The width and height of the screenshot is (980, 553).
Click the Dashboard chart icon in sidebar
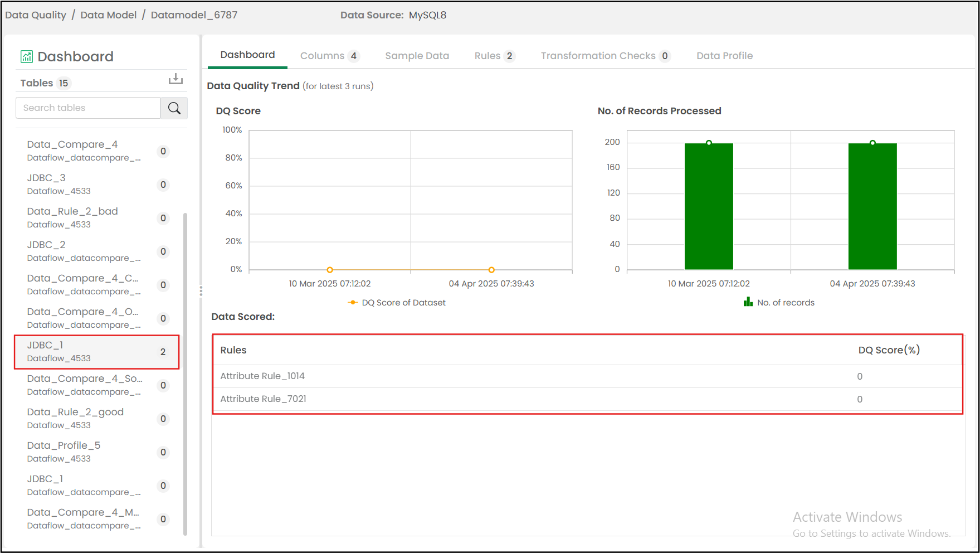click(x=27, y=56)
